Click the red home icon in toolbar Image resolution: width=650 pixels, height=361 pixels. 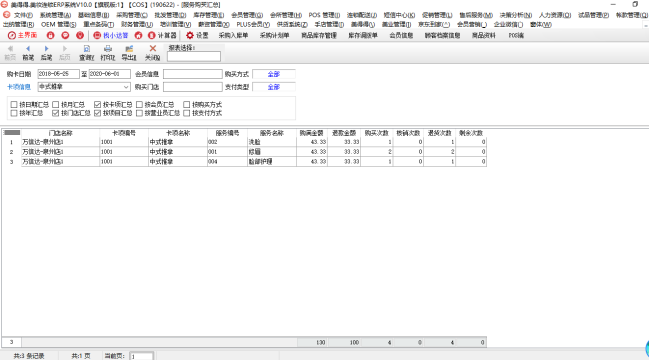138,36
